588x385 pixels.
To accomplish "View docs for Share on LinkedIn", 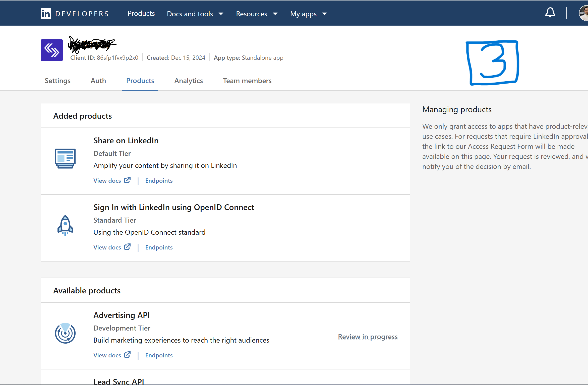I will coord(107,180).
